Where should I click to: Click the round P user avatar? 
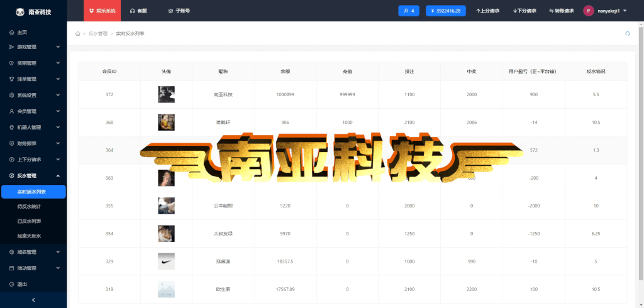(589, 11)
